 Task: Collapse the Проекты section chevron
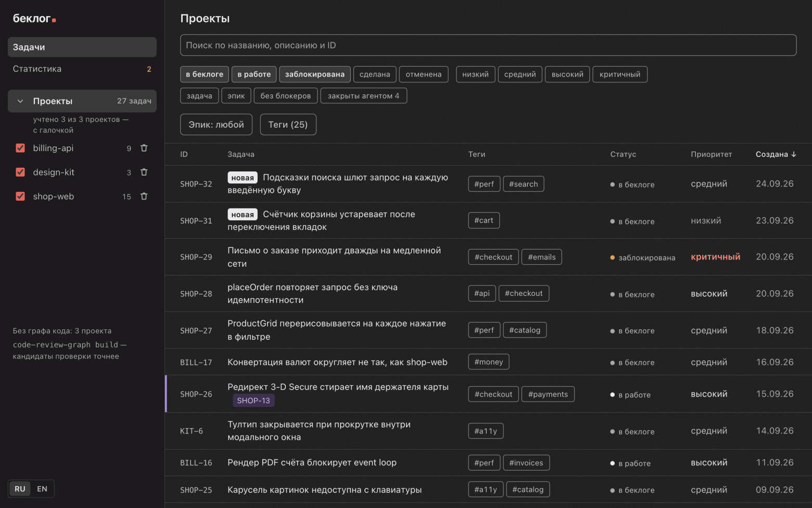pos(20,101)
